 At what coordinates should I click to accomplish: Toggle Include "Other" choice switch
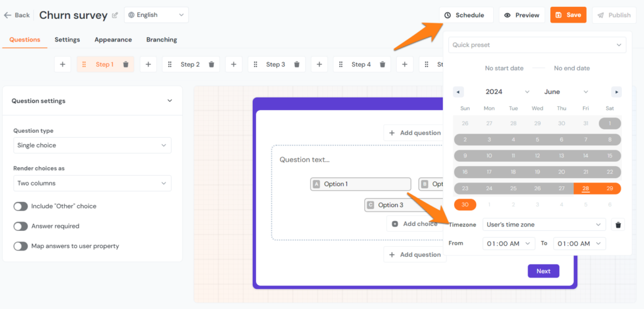click(x=21, y=206)
